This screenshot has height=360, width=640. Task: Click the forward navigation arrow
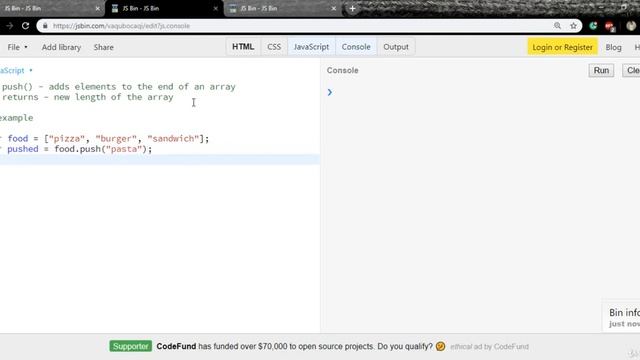point(10,26)
